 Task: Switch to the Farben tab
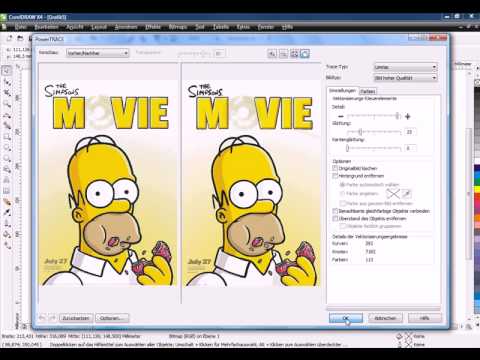tap(368, 91)
